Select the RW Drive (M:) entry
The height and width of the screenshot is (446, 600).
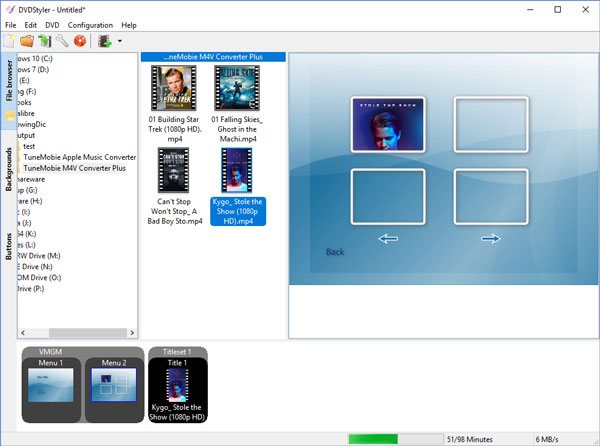point(39,256)
